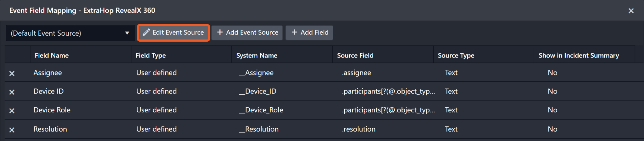Click the Assignee row's No summary value

tap(552, 73)
